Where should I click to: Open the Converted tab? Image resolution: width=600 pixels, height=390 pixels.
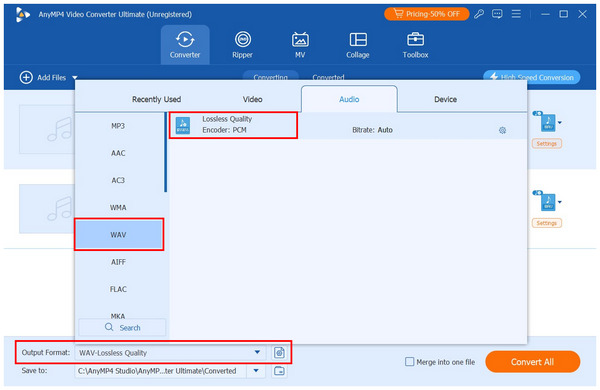pyautogui.click(x=328, y=77)
